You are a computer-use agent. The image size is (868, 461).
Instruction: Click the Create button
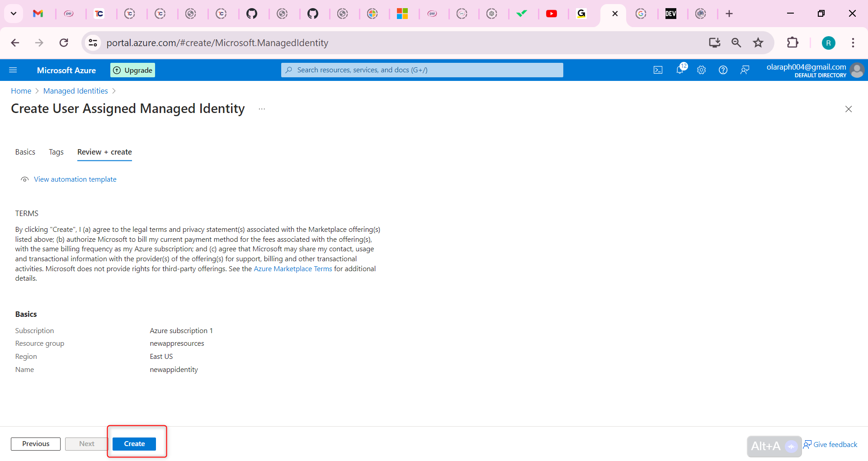tap(134, 444)
